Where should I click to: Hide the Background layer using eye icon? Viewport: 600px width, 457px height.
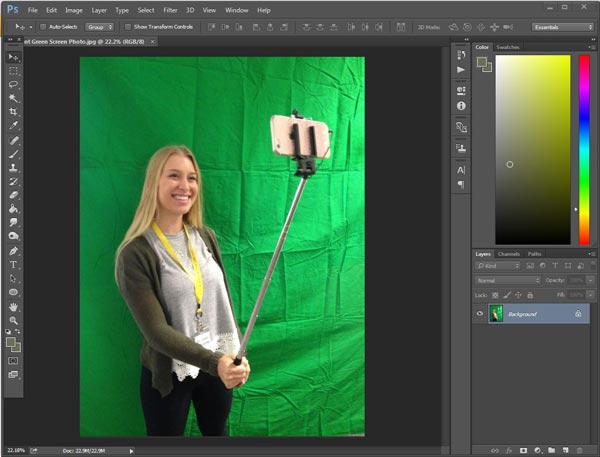480,314
